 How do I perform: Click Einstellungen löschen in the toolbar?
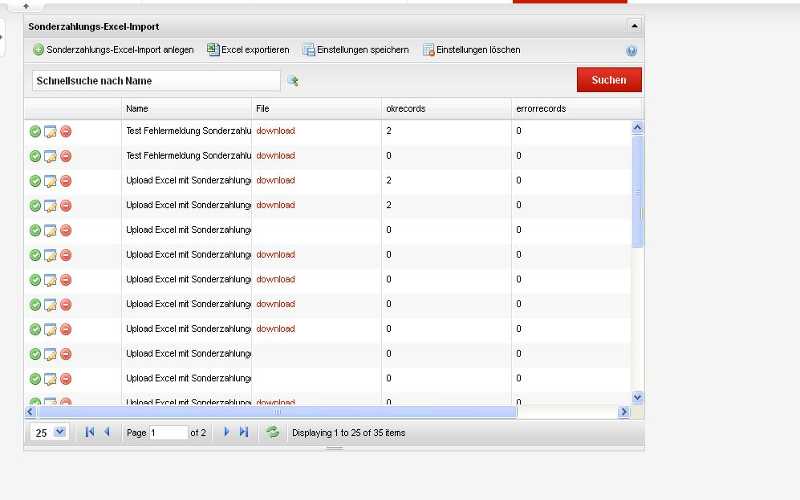click(472, 50)
